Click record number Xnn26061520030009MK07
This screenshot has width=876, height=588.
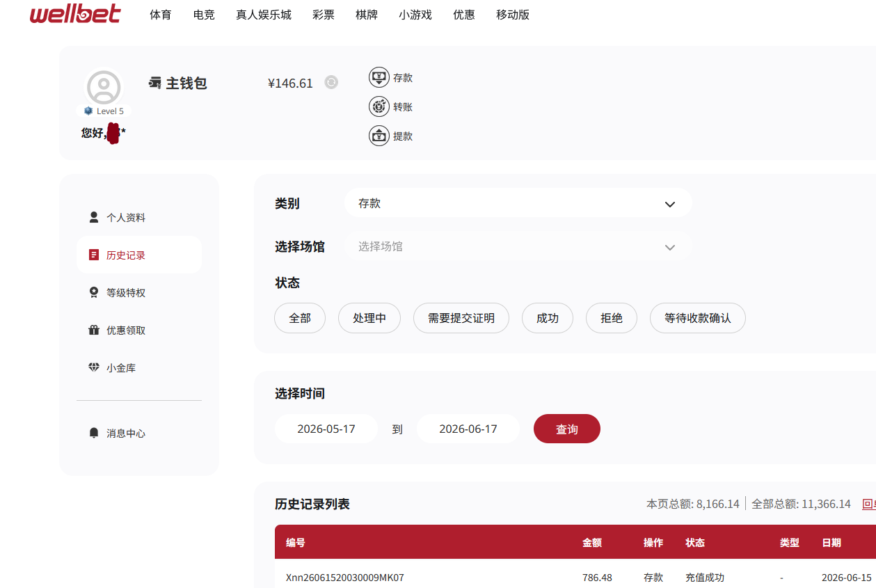coord(345,578)
